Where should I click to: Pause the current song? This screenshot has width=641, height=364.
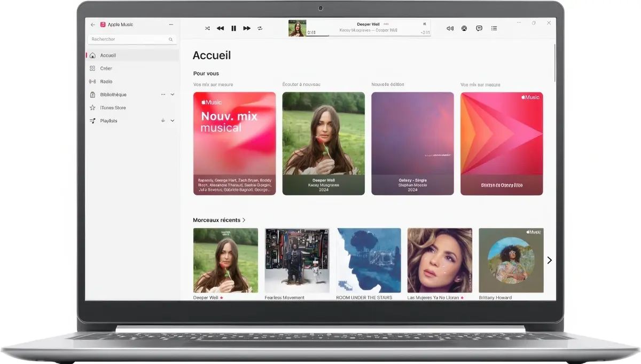[x=233, y=28]
